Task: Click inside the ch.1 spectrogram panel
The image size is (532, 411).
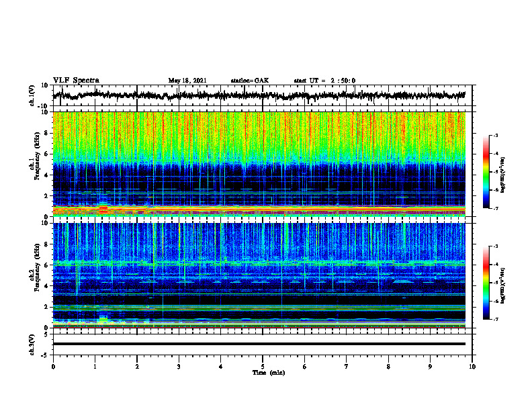Action: point(259,164)
